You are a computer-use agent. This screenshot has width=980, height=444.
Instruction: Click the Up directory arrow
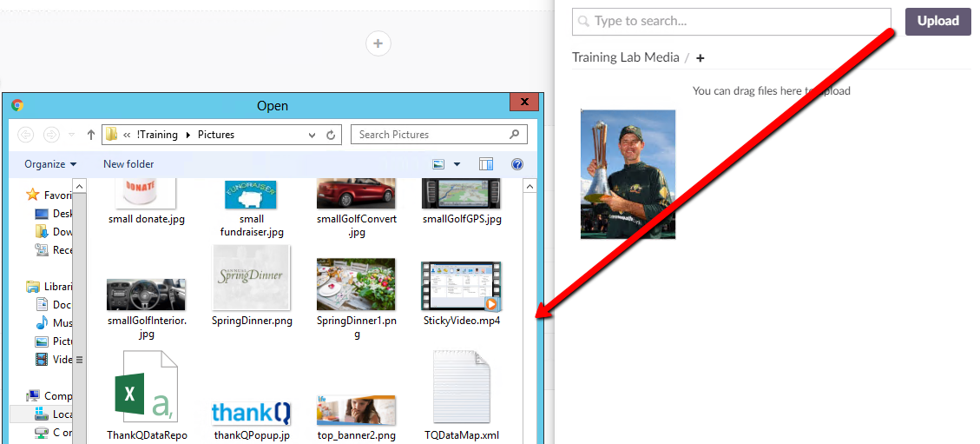[91, 135]
